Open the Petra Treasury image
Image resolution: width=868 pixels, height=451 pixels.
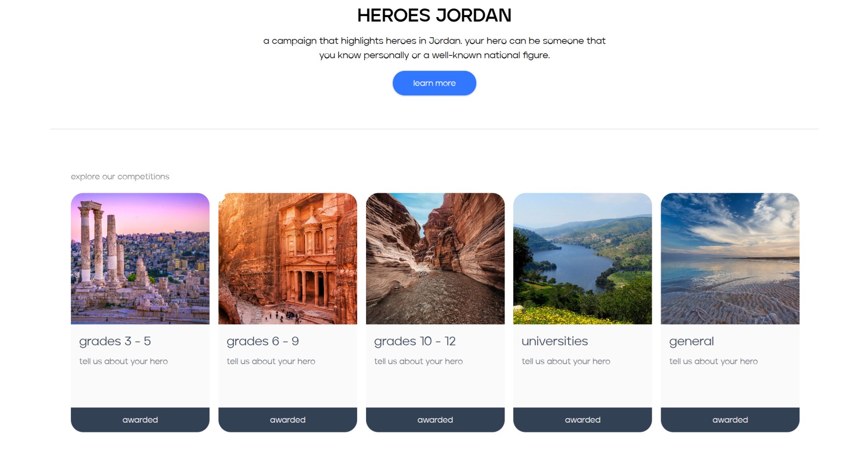pyautogui.click(x=288, y=259)
